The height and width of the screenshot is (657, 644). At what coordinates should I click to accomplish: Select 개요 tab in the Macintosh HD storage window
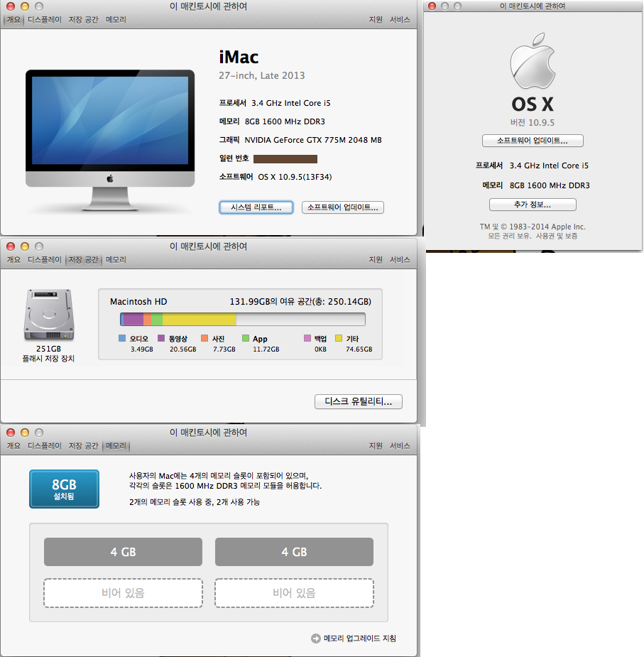[x=13, y=260]
